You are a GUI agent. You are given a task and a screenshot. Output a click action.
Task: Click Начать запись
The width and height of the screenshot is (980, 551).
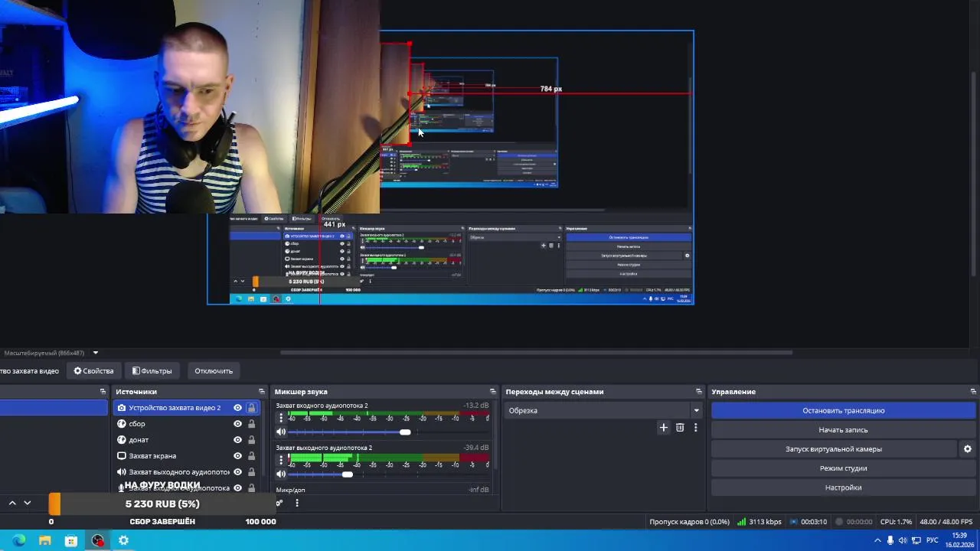click(x=843, y=430)
